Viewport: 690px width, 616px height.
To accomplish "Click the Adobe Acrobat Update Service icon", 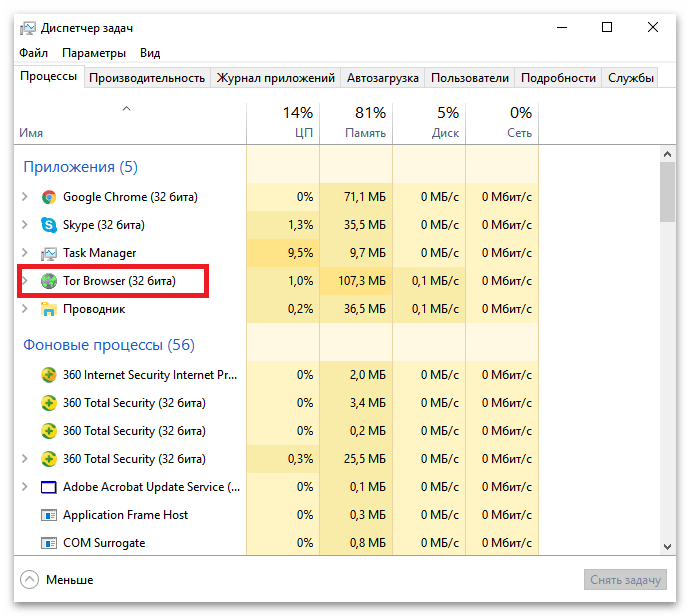I will (x=49, y=487).
